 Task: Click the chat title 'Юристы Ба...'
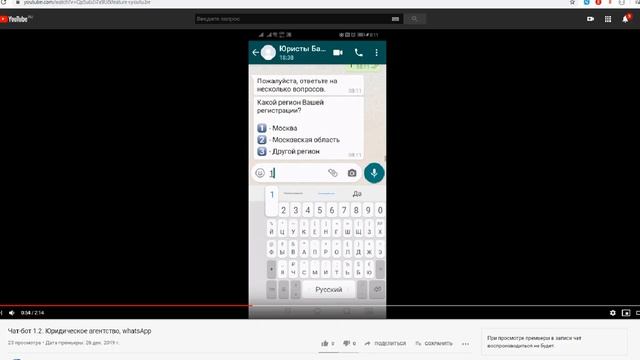pos(302,49)
